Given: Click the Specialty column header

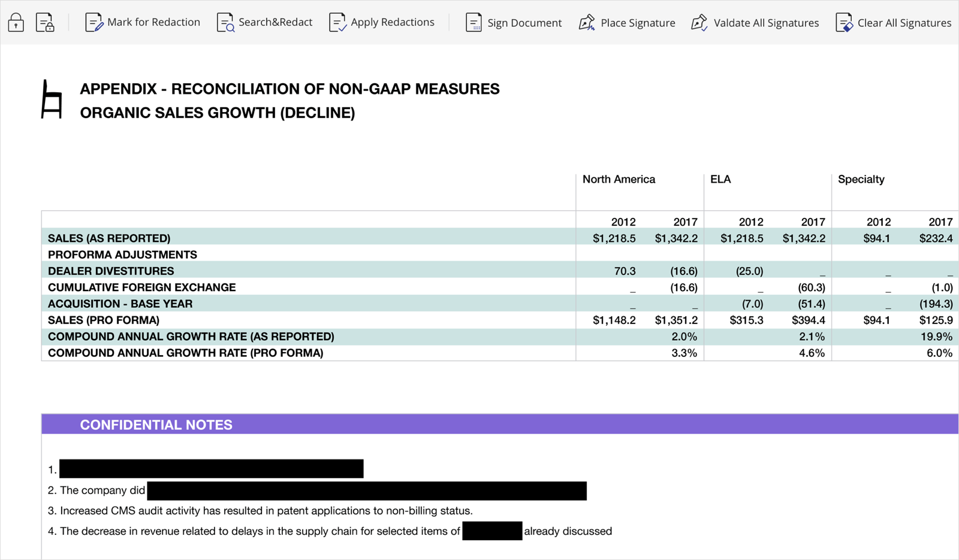Looking at the screenshot, I should pyautogui.click(x=861, y=179).
